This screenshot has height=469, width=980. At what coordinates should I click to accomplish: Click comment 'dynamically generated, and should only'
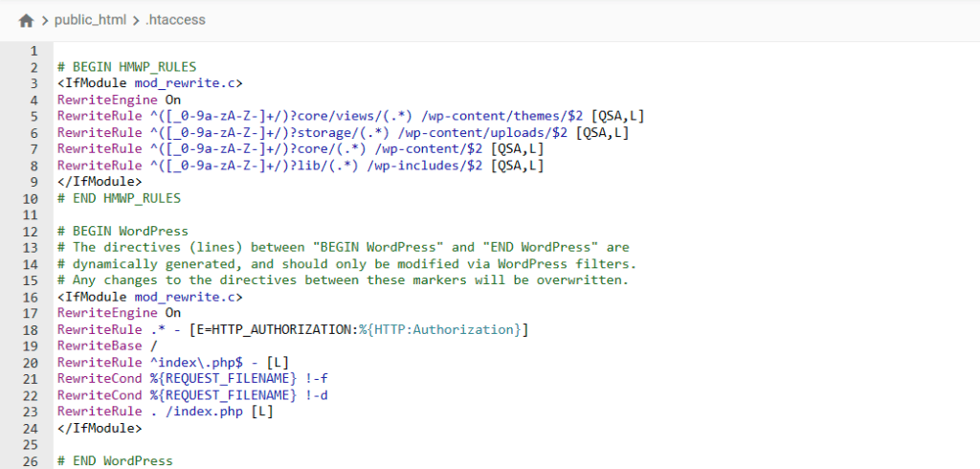pos(346,264)
